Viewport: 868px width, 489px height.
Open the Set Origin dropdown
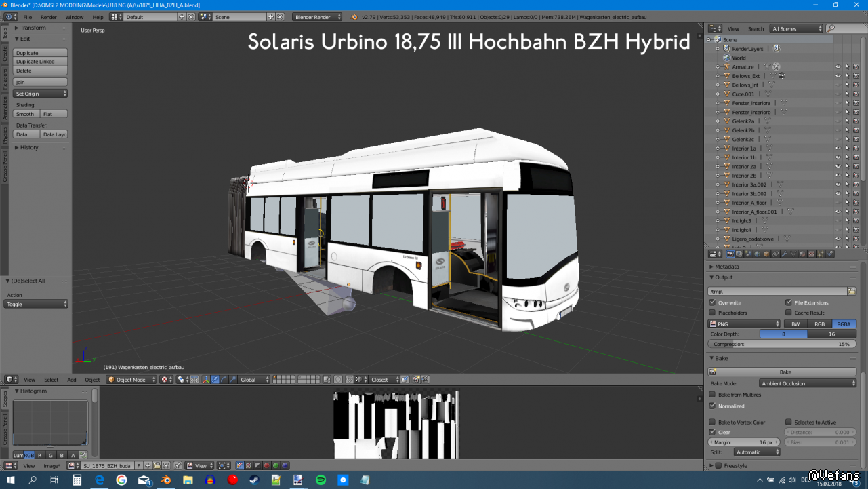point(41,94)
